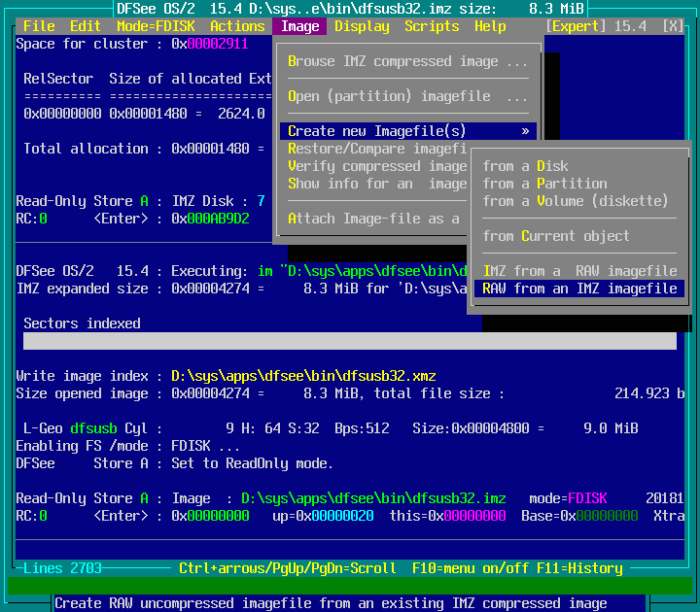Select 'from a Partition' option
Screen dimensions: 700x612
(x=544, y=184)
